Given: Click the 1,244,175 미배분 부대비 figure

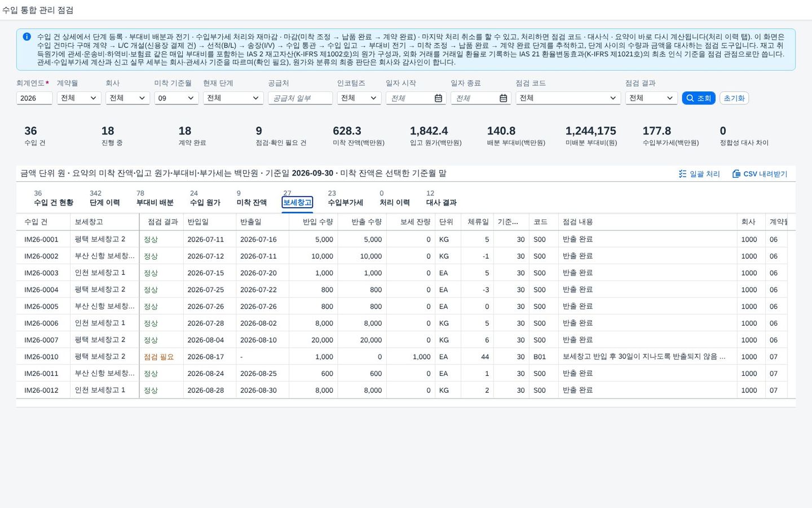Looking at the screenshot, I should point(591,131).
